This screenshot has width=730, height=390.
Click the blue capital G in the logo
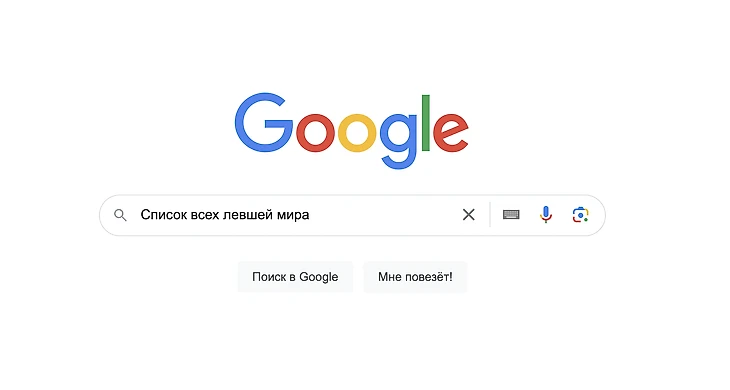(x=263, y=122)
